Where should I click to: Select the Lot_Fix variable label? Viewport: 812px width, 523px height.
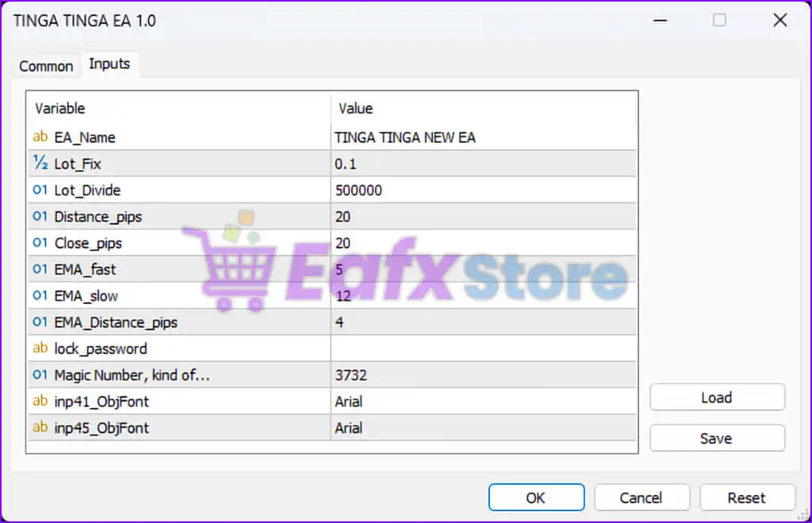78,163
